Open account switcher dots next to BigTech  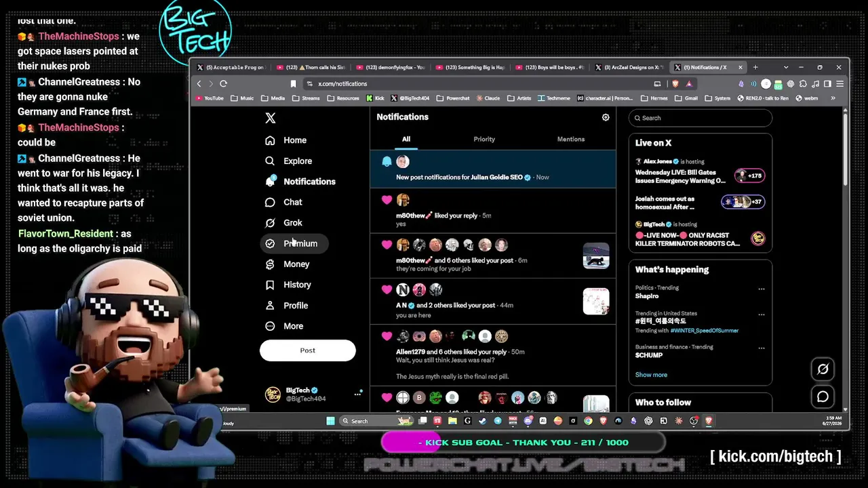point(357,394)
